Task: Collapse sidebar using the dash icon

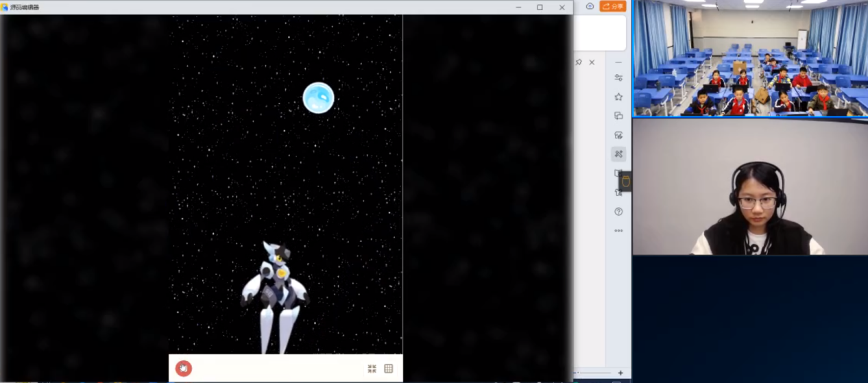Action: coord(618,62)
